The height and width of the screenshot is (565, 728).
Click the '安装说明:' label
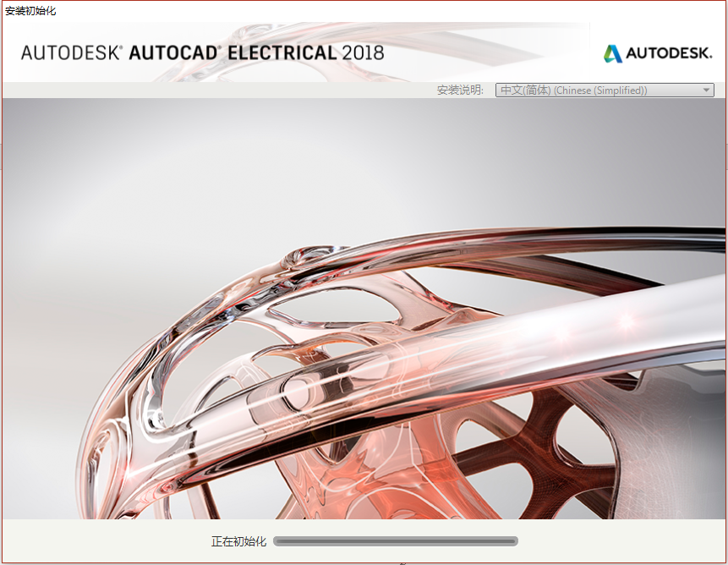click(460, 90)
